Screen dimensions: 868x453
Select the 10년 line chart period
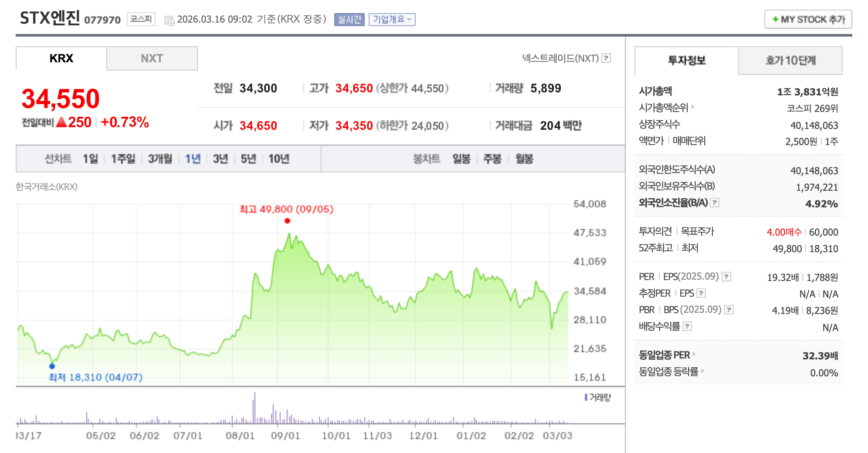(279, 159)
